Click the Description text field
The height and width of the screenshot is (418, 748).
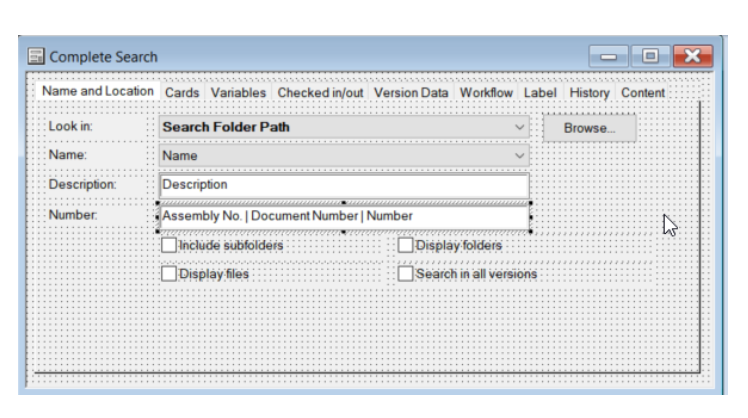coord(343,185)
